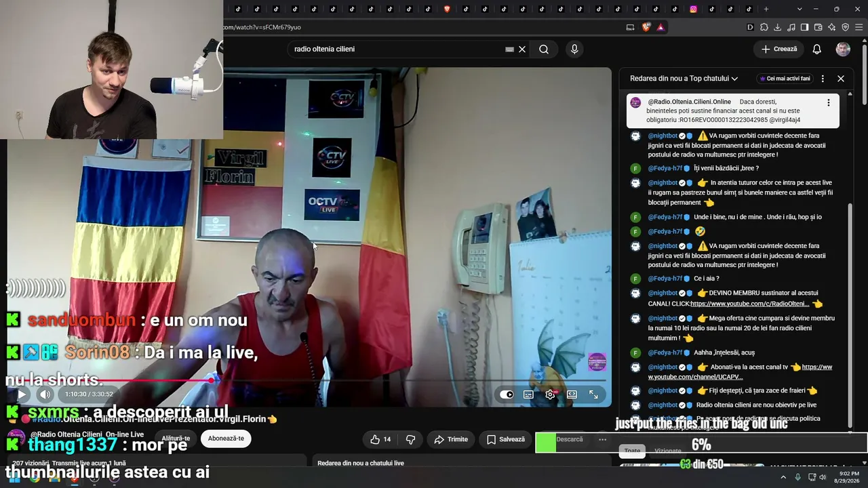Open the media control music note
The width and height of the screenshot is (868, 488).
pos(791,27)
